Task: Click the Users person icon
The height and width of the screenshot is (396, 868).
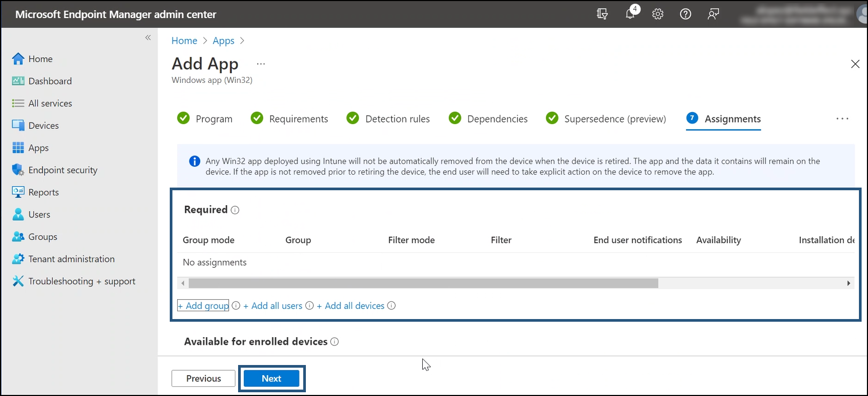Action: [18, 214]
